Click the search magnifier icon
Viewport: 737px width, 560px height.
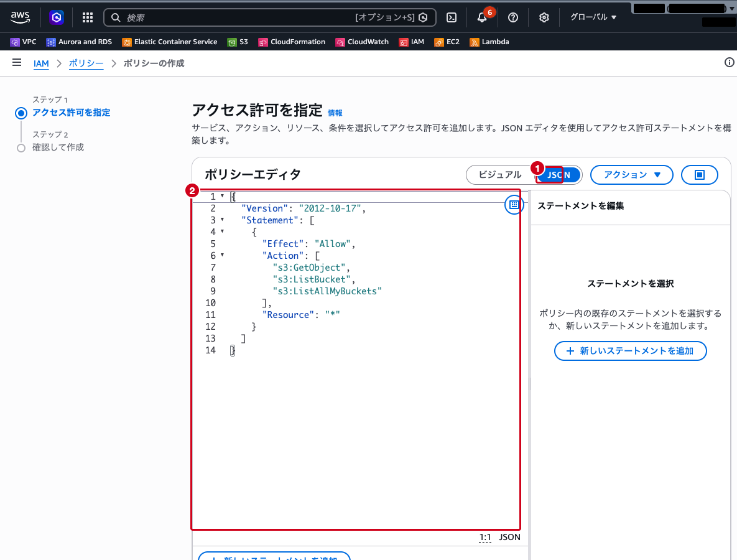[x=116, y=17]
